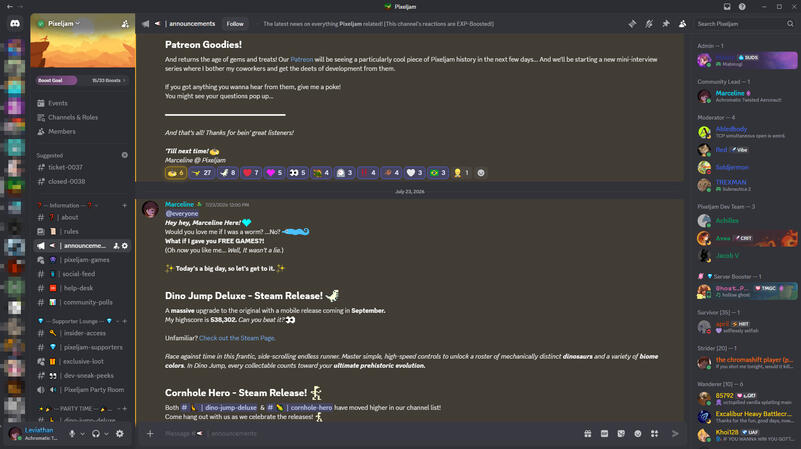Add a channel to Supporter Lounge

click(124, 321)
